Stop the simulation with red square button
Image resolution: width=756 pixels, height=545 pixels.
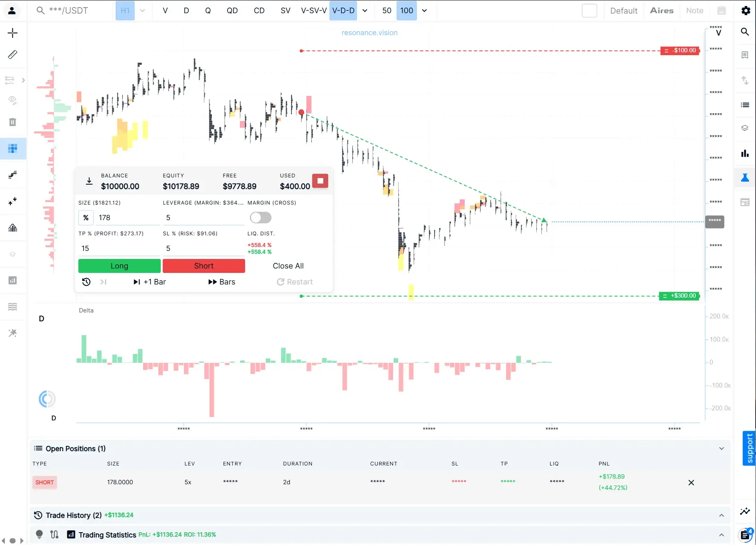point(320,181)
